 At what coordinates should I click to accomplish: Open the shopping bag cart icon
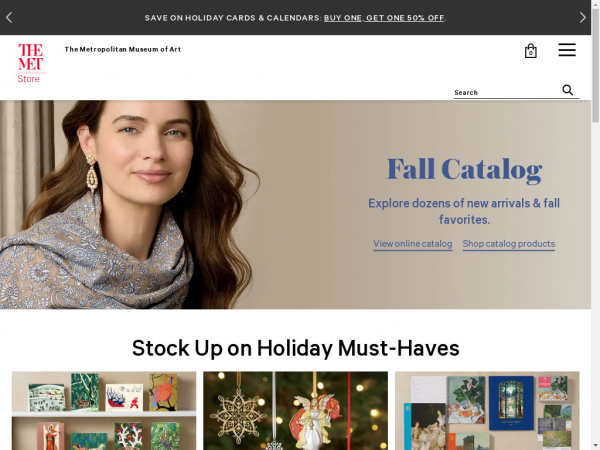(x=530, y=51)
